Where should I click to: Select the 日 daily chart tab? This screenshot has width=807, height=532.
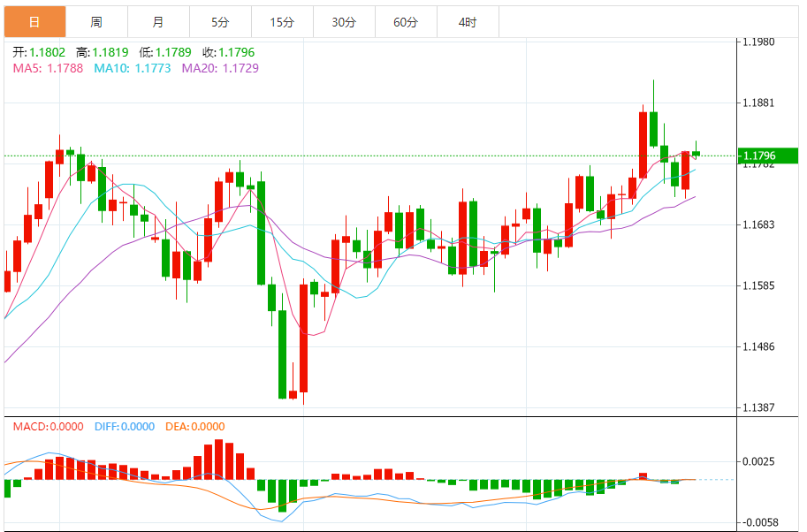coord(35,22)
